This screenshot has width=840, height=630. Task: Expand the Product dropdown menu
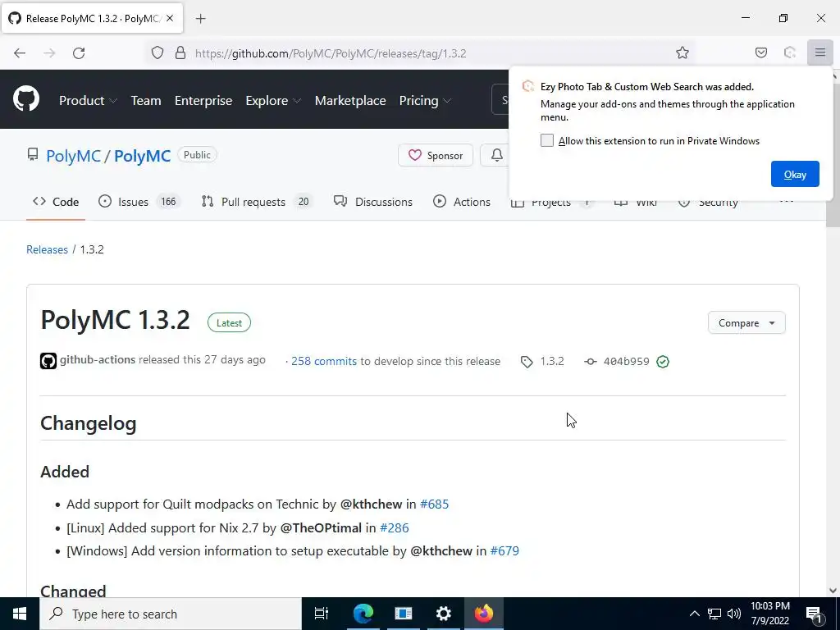(88, 100)
